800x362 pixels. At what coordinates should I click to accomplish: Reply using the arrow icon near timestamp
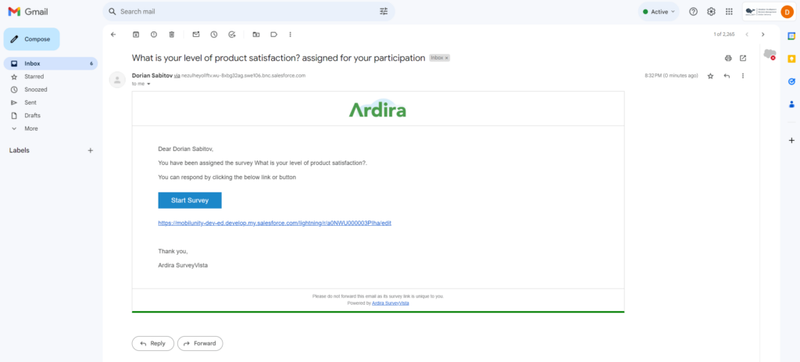point(727,76)
